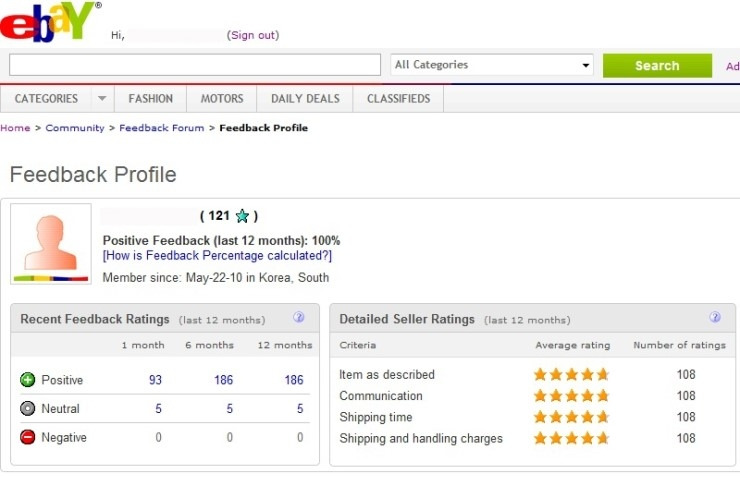Open the All Categories dropdown
The width and height of the screenshot is (740, 498).
click(x=492, y=65)
